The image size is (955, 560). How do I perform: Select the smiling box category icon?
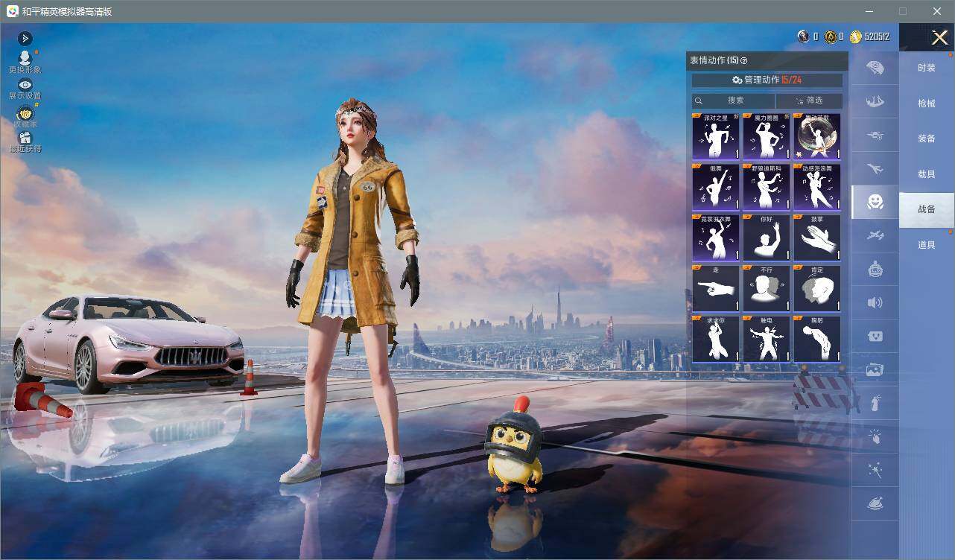tap(875, 336)
